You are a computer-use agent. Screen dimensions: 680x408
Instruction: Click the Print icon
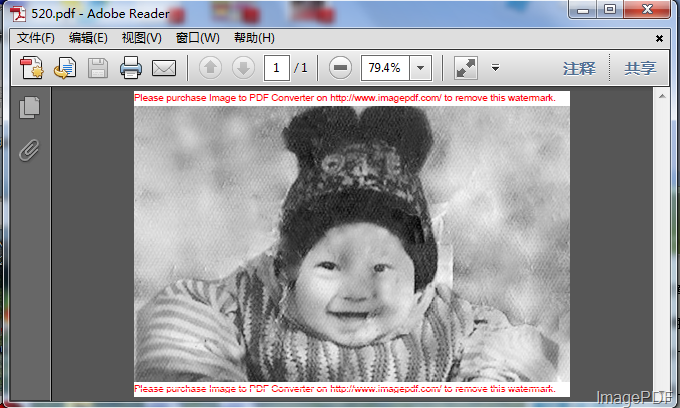pos(131,68)
